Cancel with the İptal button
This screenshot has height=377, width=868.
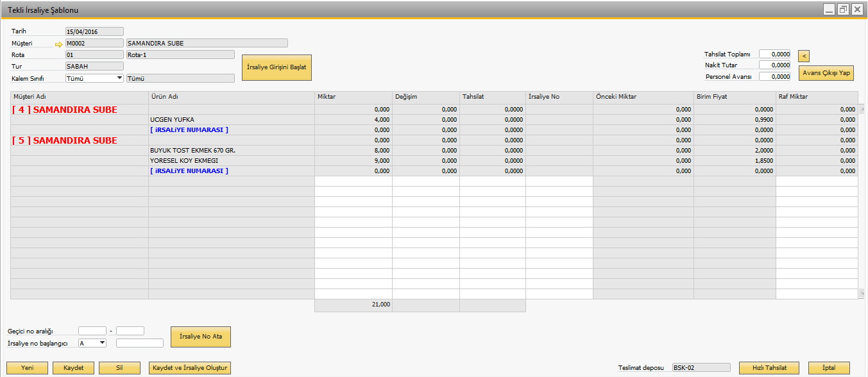830,368
